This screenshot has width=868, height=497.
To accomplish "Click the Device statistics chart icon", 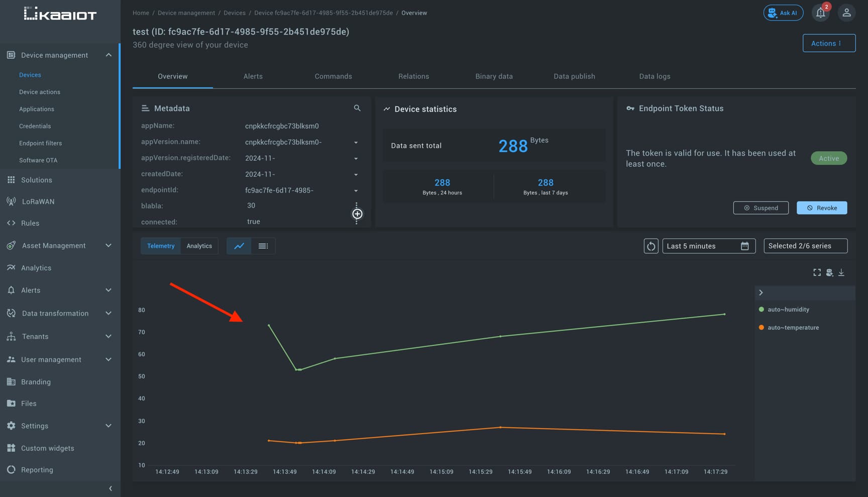I will point(387,109).
